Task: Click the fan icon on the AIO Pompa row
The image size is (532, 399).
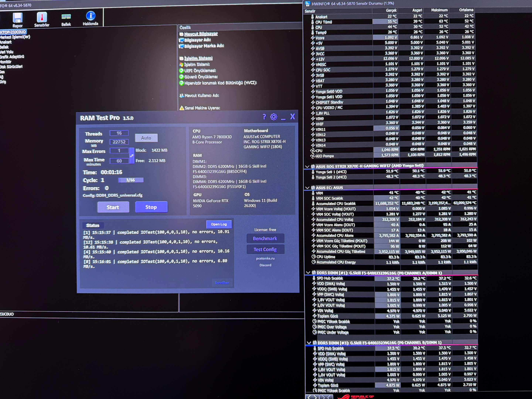Action: 313,156
